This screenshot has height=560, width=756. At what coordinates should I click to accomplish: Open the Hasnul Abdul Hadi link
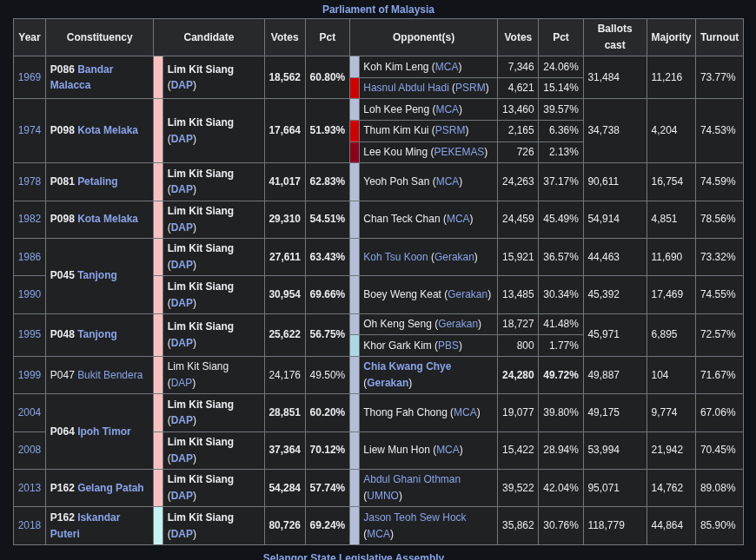coord(406,87)
